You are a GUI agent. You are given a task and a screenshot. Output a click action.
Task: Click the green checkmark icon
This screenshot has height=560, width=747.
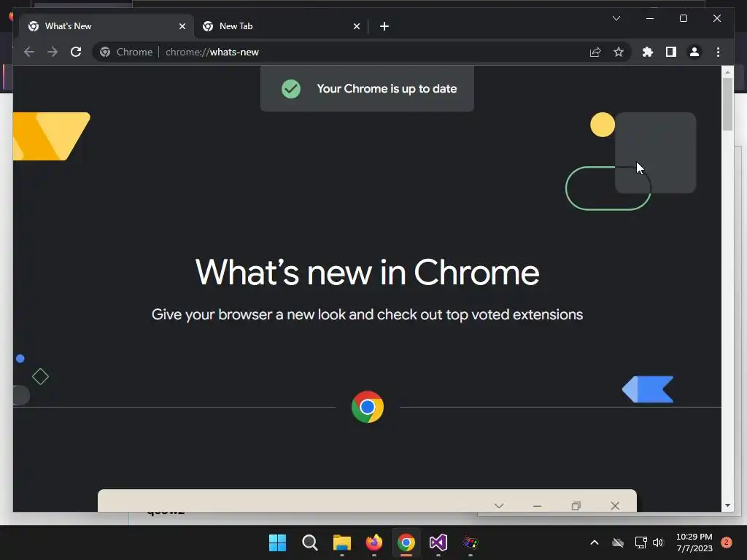point(290,88)
